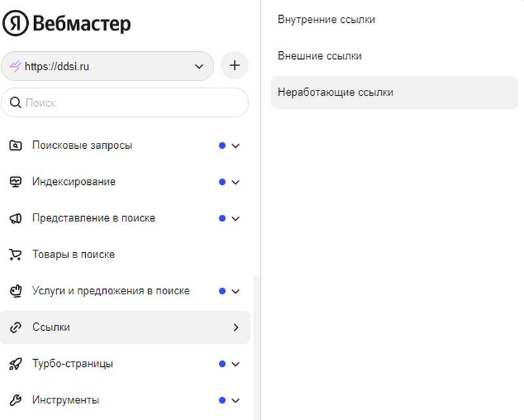The image size is (524, 420).
Task: Select the Ссылки menu item
Action: (124, 328)
